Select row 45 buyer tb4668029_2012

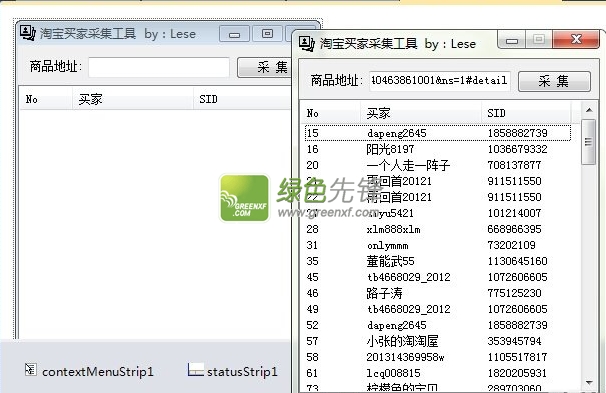click(x=409, y=277)
